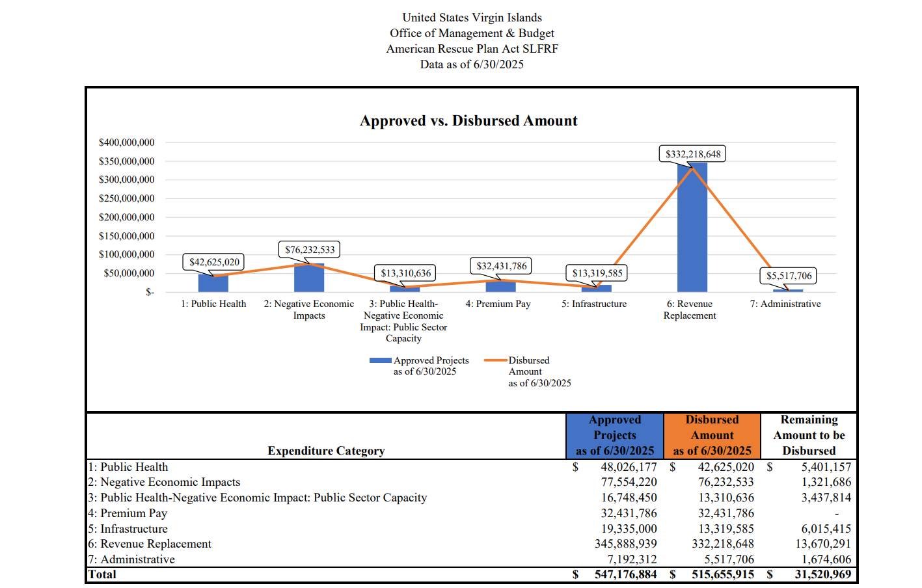The image size is (922, 588).
Task: Click the $200,000,000 axis label
Action: 127,217
